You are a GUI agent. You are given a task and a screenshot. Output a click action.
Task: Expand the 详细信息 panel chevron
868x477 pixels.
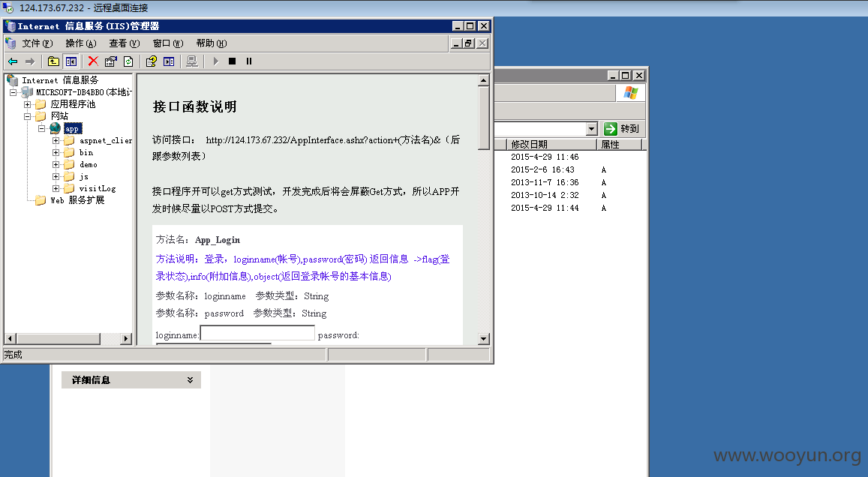coord(190,380)
